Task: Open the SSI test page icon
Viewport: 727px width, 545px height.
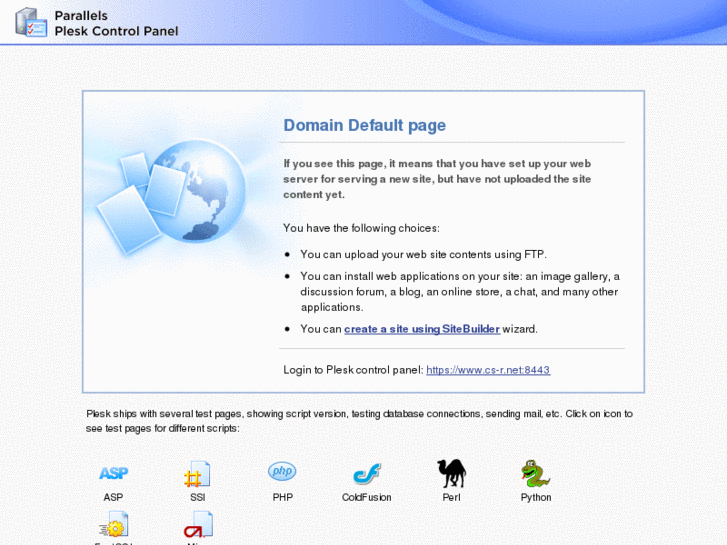Action: coord(198,474)
